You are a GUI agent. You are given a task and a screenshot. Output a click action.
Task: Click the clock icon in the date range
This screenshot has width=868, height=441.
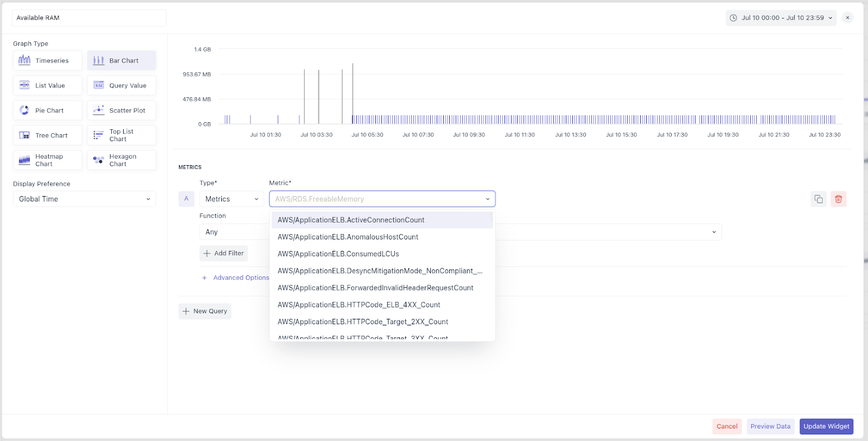(733, 18)
